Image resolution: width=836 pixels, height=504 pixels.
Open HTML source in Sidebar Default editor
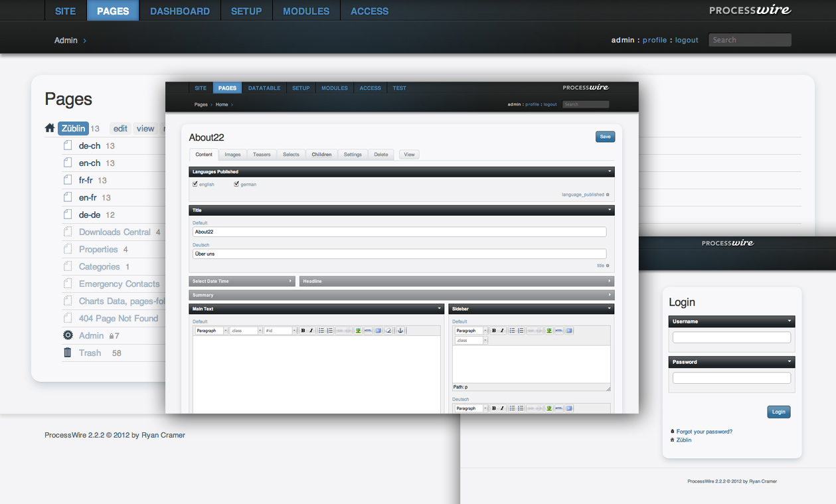coord(559,331)
